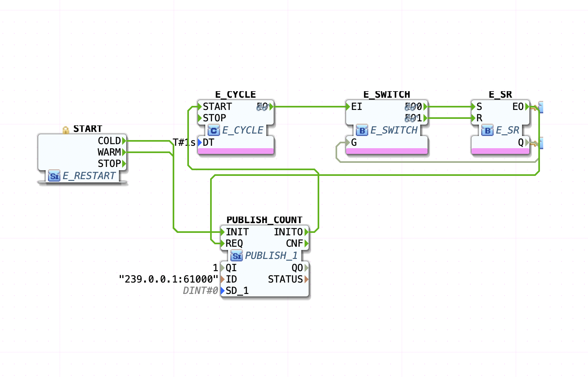Click the E_RESTART type name label

(x=89, y=176)
